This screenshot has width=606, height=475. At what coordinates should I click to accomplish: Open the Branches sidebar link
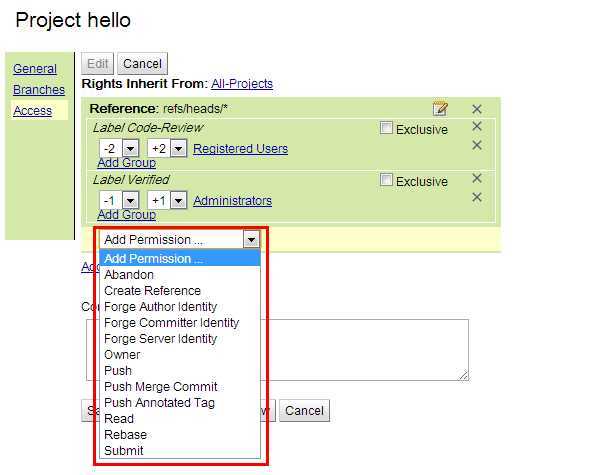tap(39, 90)
